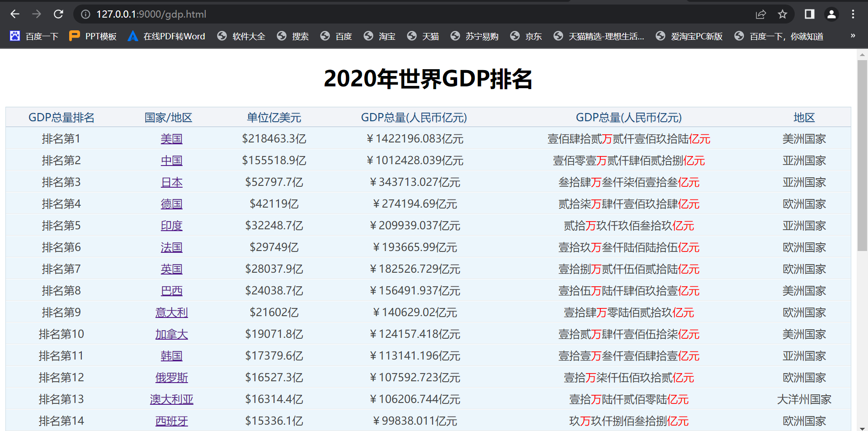This screenshot has height=431, width=868.
Task: Open the 法国 link
Action: (x=172, y=247)
